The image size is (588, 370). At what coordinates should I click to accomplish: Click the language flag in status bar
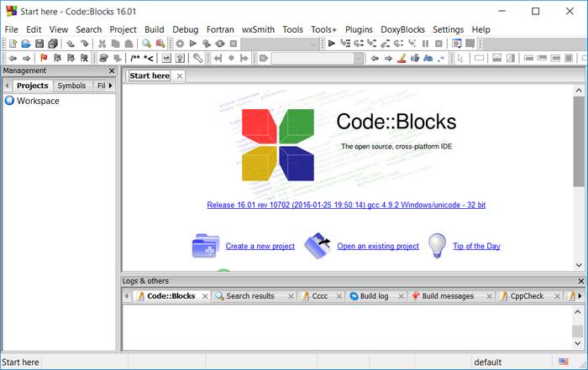tap(564, 362)
